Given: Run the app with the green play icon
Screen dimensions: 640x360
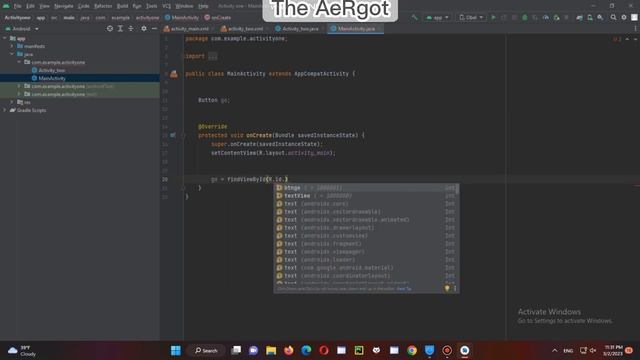Looking at the screenshot, I should click(493, 18).
